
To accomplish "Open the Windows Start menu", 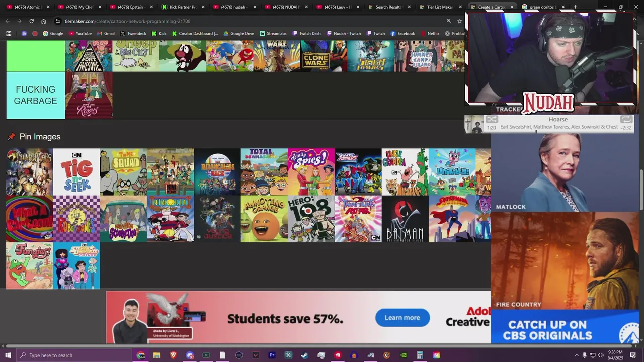I will coord(8,355).
